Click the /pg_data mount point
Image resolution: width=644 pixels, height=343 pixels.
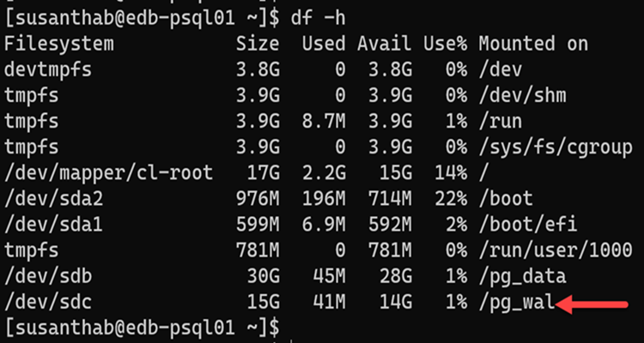[522, 276]
